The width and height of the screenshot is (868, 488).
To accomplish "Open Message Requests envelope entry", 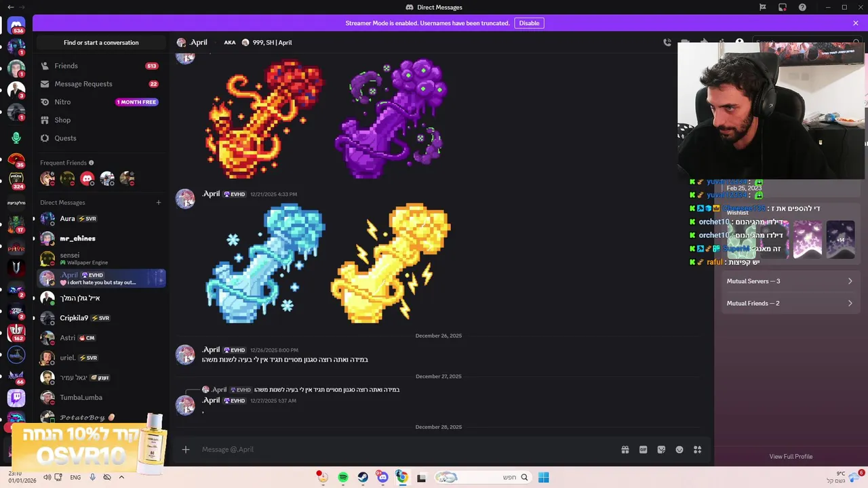I will [x=100, y=84].
